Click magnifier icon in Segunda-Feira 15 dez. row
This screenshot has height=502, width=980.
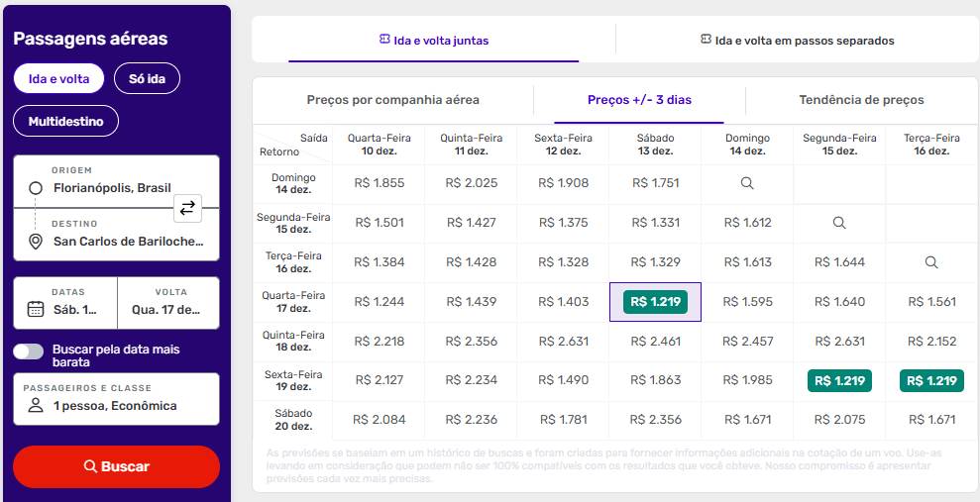[x=839, y=223]
